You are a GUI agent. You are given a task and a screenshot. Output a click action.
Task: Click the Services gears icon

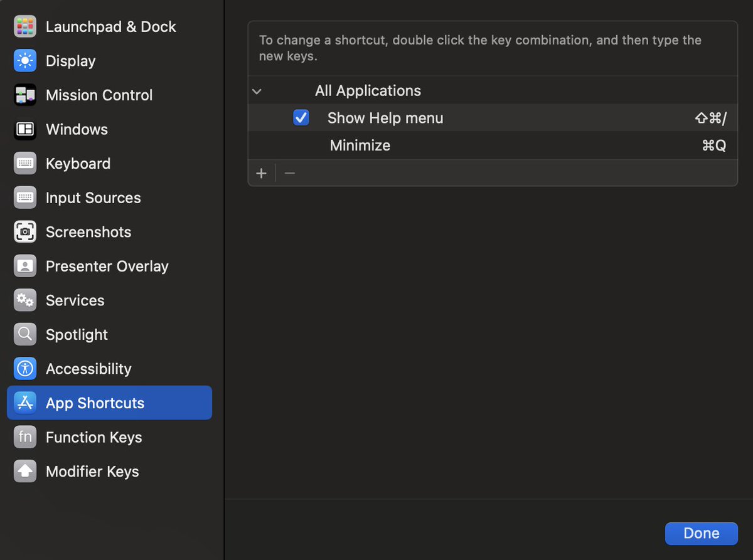pyautogui.click(x=25, y=300)
